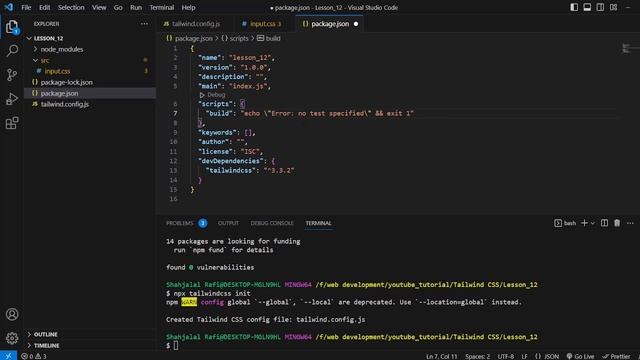Open the Source Control view
The height and width of the screenshot is (360, 640).
coord(12,75)
